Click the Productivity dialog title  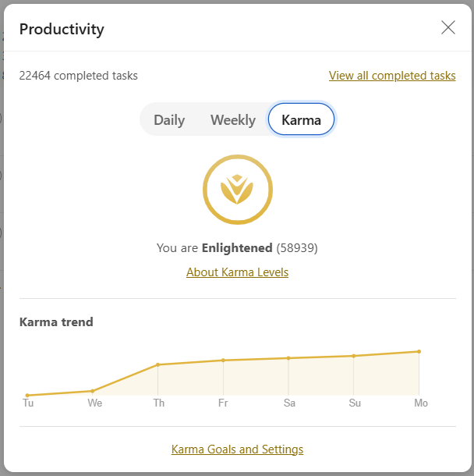[62, 30]
